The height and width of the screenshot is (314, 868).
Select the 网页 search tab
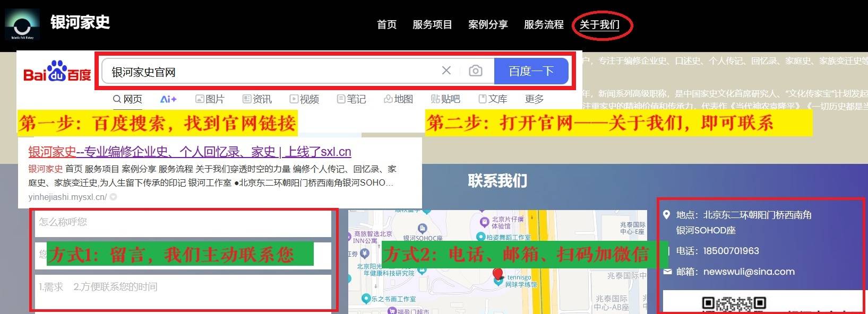click(127, 99)
